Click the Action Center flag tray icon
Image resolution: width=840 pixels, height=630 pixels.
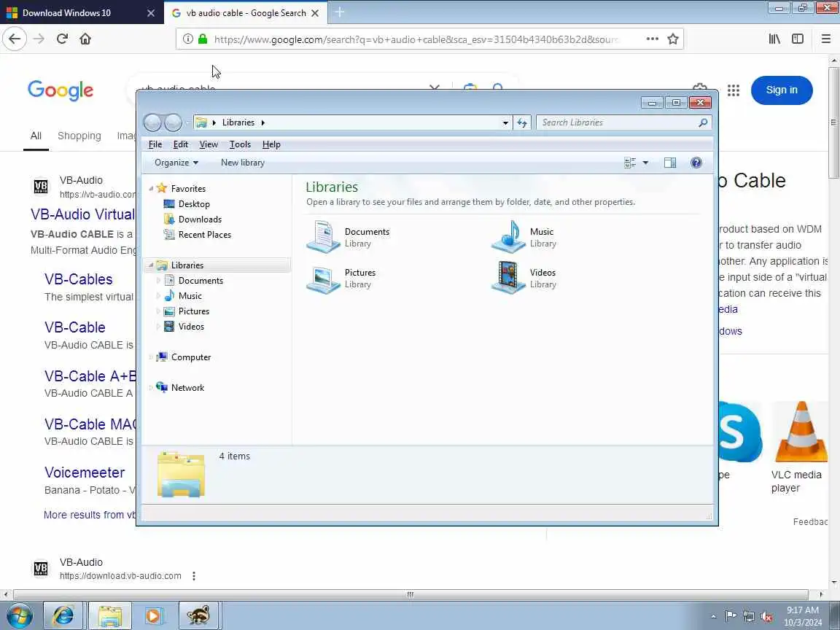tap(730, 617)
